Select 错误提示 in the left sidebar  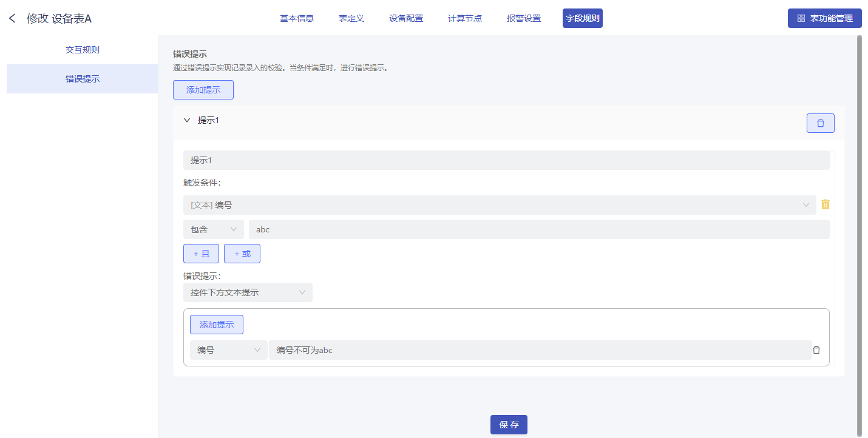coord(83,79)
